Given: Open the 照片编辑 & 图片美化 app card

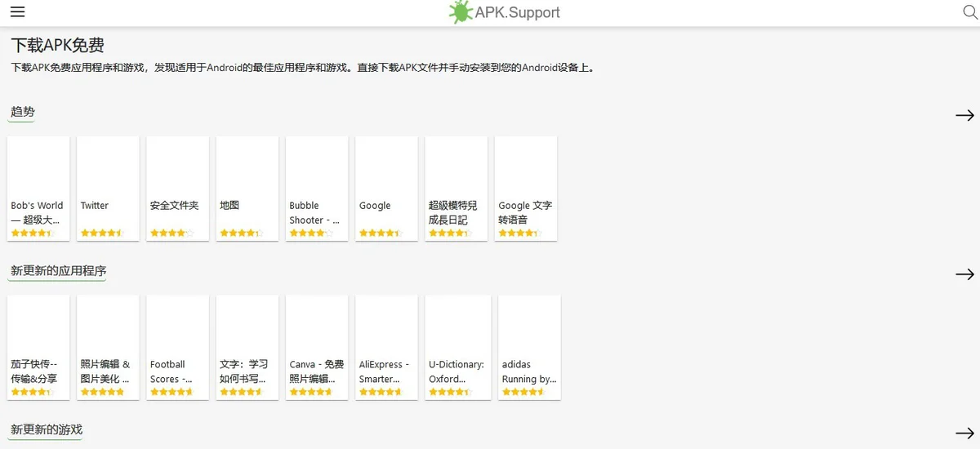Looking at the screenshot, I should click(x=108, y=348).
